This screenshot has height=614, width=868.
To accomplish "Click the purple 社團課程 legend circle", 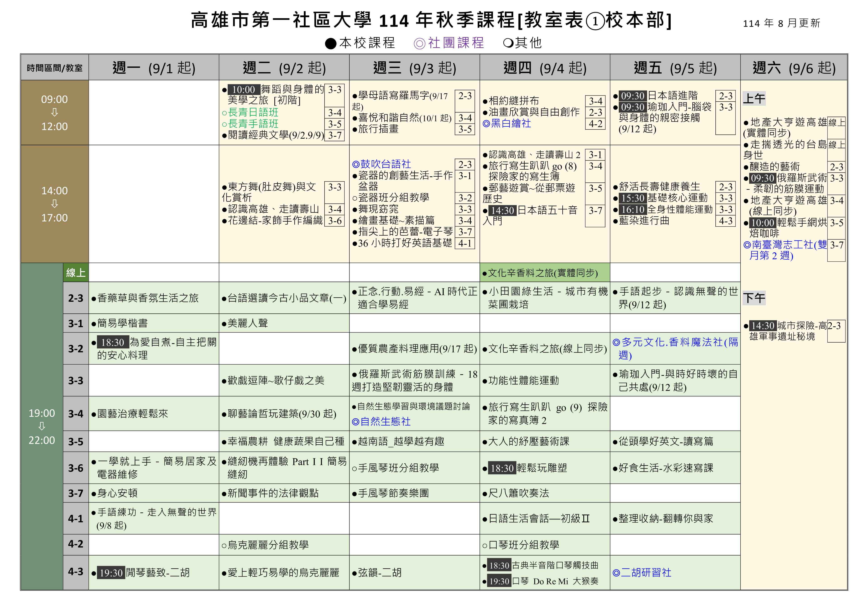I will pos(419,43).
